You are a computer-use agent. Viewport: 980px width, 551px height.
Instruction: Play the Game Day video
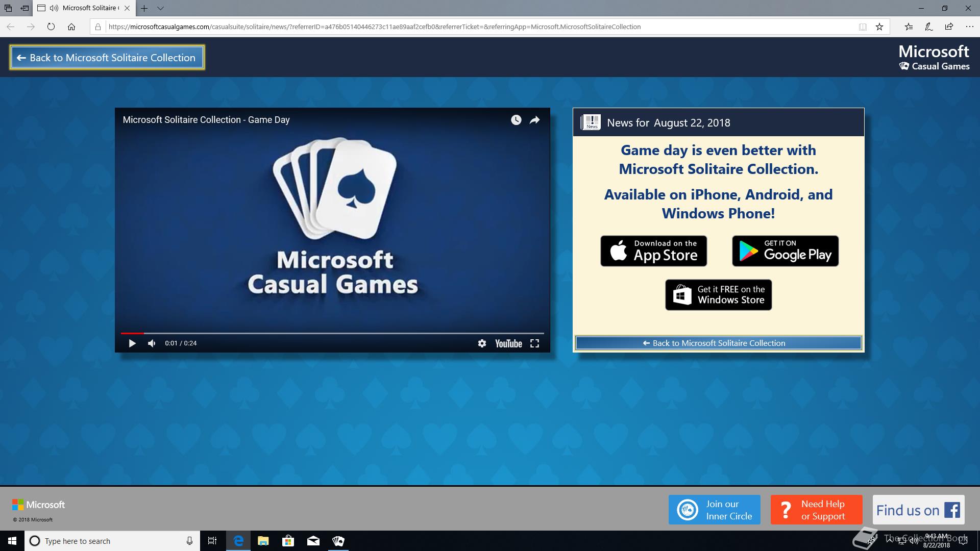click(132, 343)
